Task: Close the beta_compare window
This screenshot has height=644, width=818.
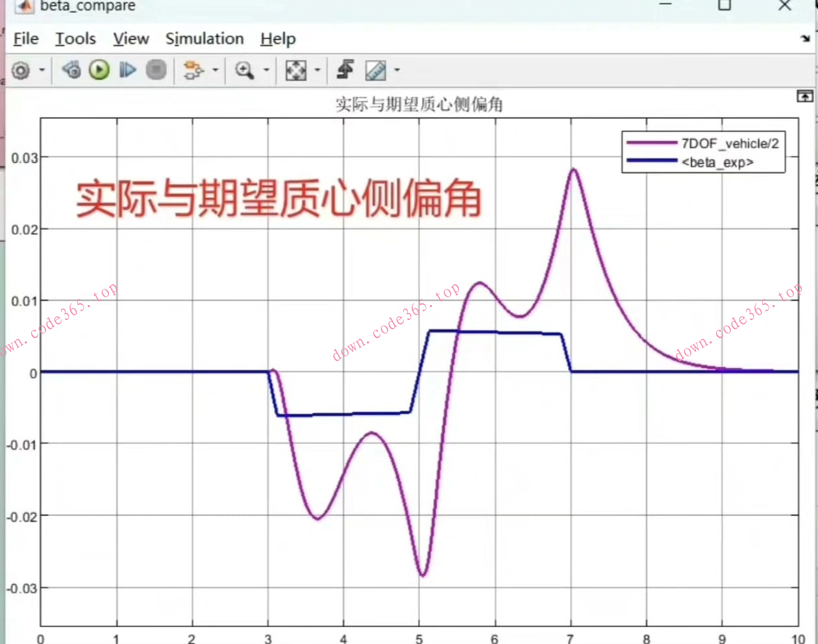Action: click(x=785, y=5)
